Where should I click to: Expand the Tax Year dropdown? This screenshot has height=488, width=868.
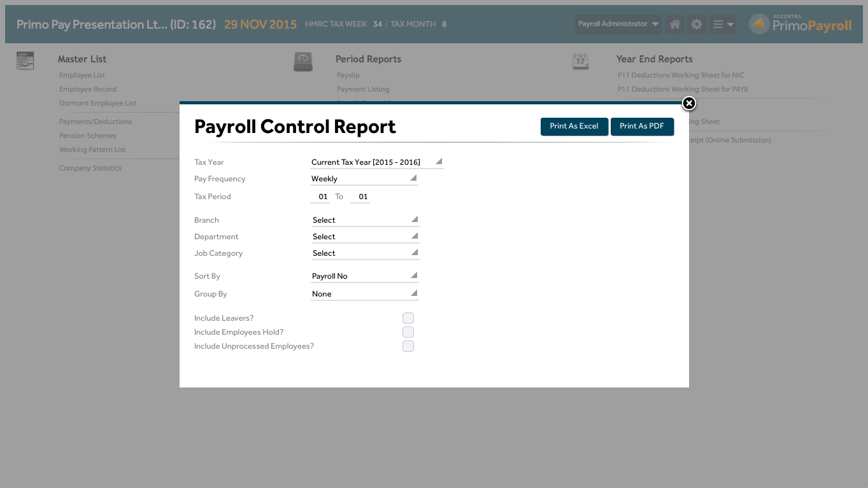click(x=376, y=162)
